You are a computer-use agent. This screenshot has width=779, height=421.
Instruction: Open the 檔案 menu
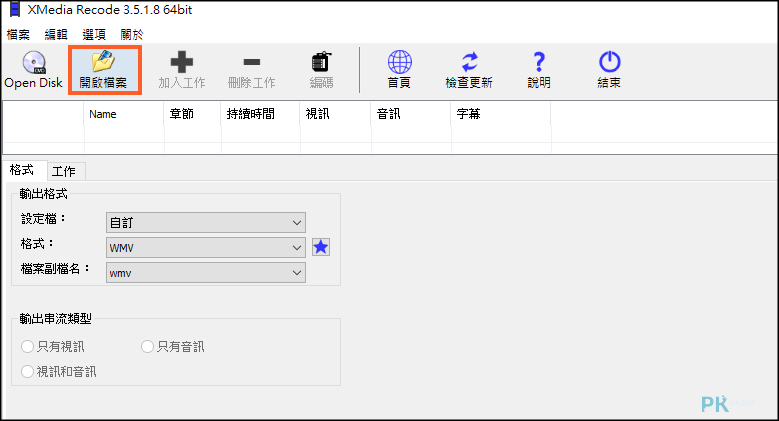18,34
